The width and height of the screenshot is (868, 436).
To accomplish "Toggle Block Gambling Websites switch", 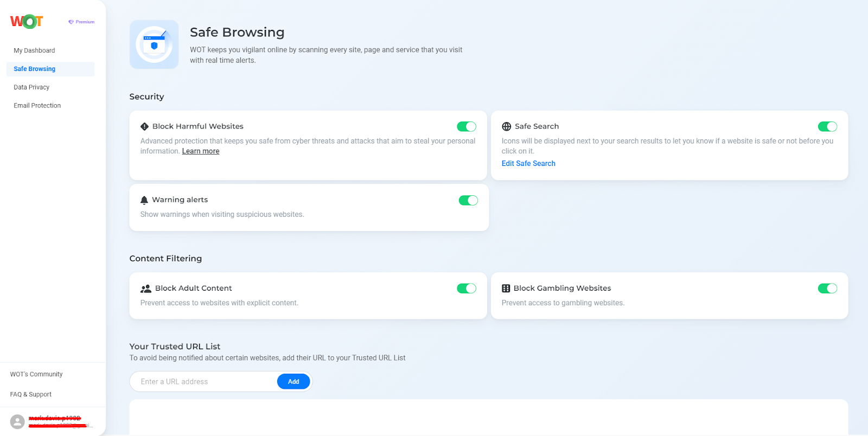I will click(828, 288).
